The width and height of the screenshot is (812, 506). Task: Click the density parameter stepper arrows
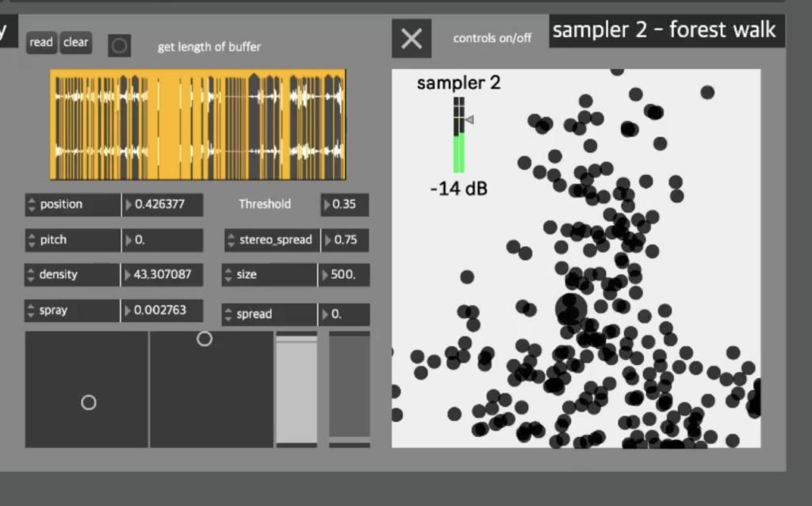[31, 274]
